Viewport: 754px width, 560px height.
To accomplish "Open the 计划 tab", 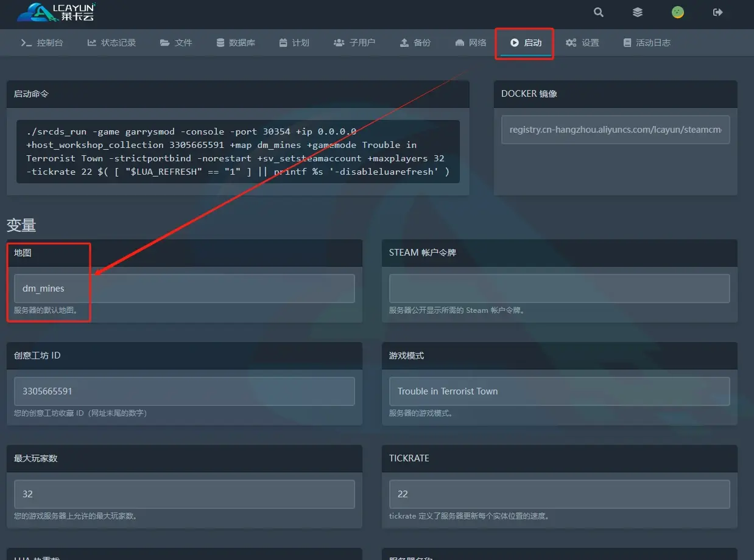I will click(x=294, y=43).
